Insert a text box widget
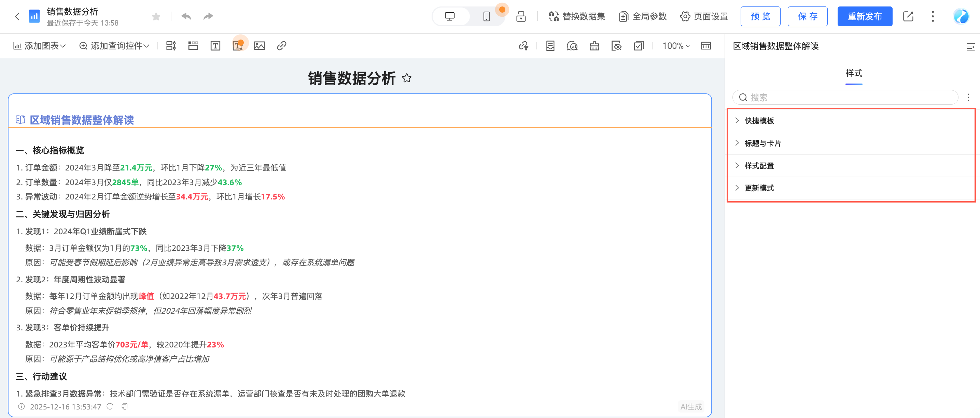The height and width of the screenshot is (418, 980). [215, 46]
